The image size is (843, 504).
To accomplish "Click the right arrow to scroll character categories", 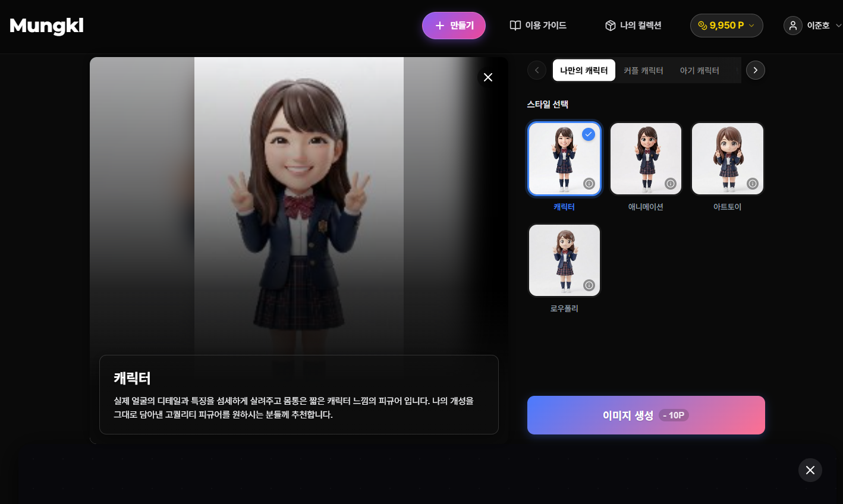I will point(755,70).
